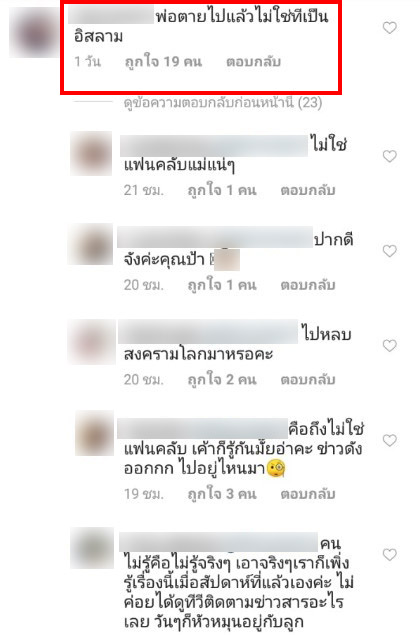Viewport: 420px width, 635px height.
Task: Tap heart on the last long reply
Action: (390, 554)
